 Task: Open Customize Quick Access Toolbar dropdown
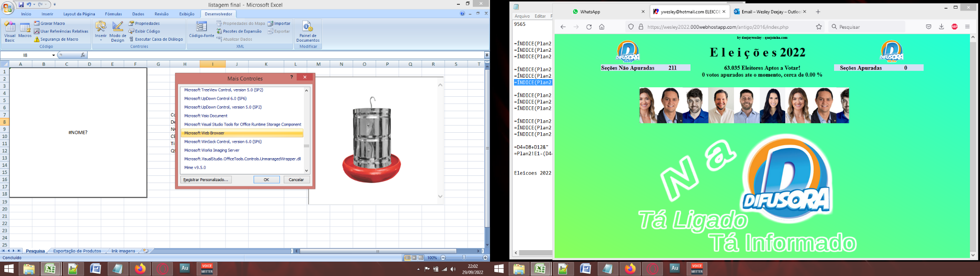pyautogui.click(x=55, y=4)
